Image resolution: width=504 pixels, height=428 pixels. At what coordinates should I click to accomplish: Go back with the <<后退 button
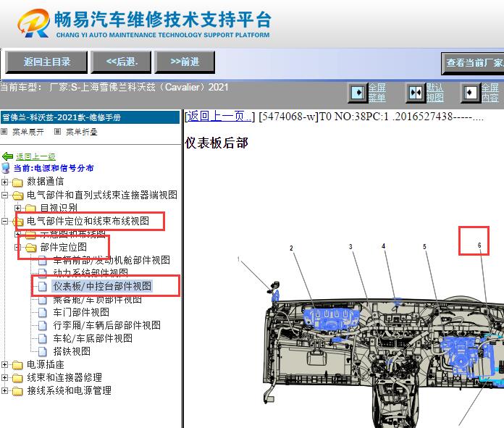point(121,62)
